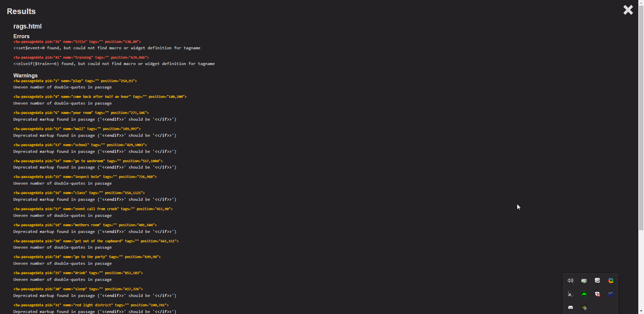Select the passagedata line "go to the party"
The image size is (644, 314).
(87, 257)
